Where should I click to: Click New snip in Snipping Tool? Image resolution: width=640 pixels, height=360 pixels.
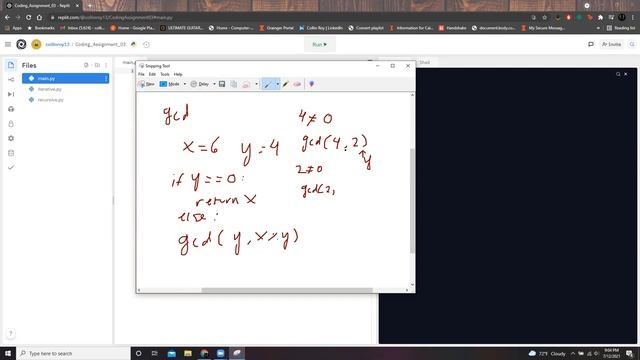[x=147, y=84]
